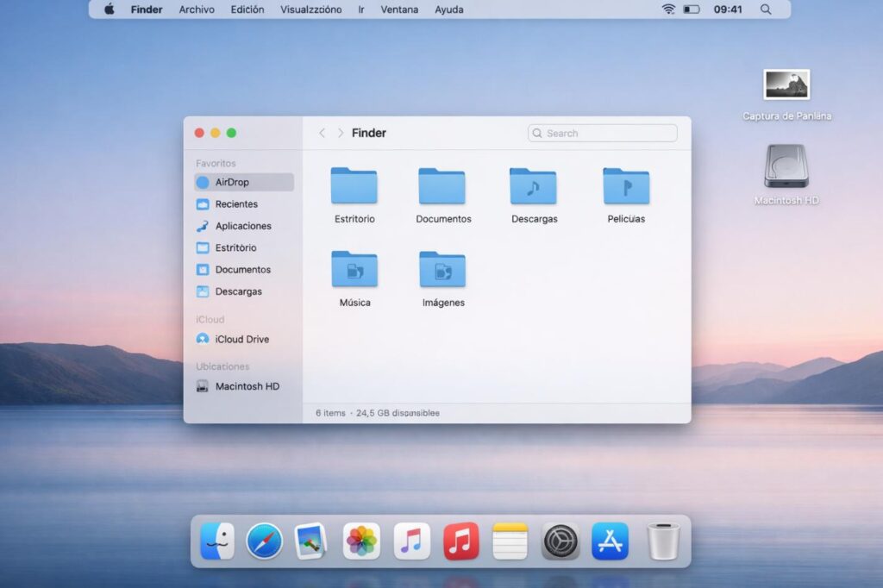
Task: Open the Ir menu
Action: coord(361,9)
